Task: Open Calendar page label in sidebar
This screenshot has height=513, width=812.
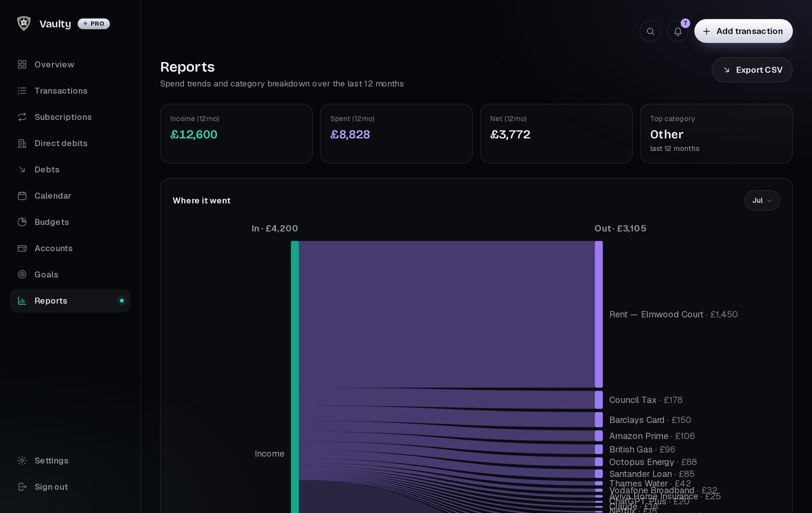Action: [53, 196]
